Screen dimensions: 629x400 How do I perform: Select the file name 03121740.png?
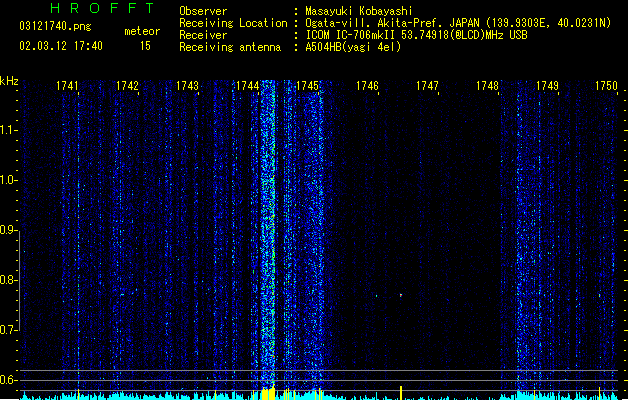55,26
